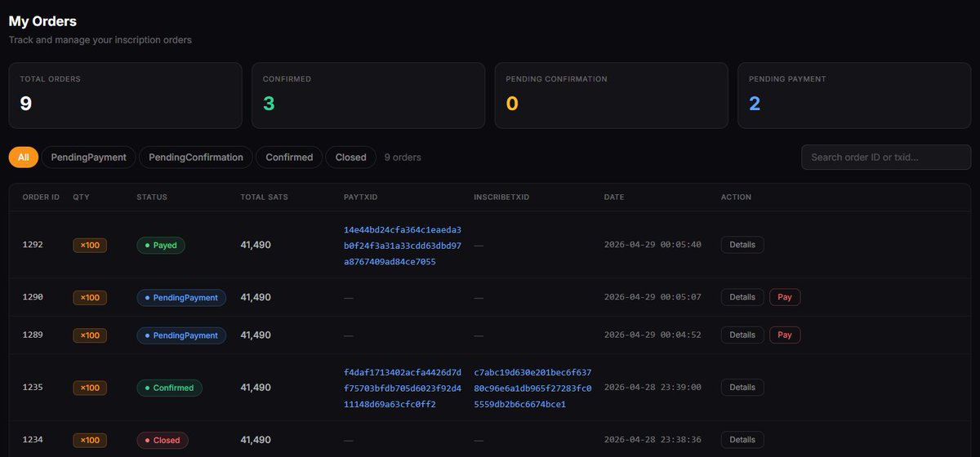
Task: Click the Payed status badge
Action: tap(161, 245)
